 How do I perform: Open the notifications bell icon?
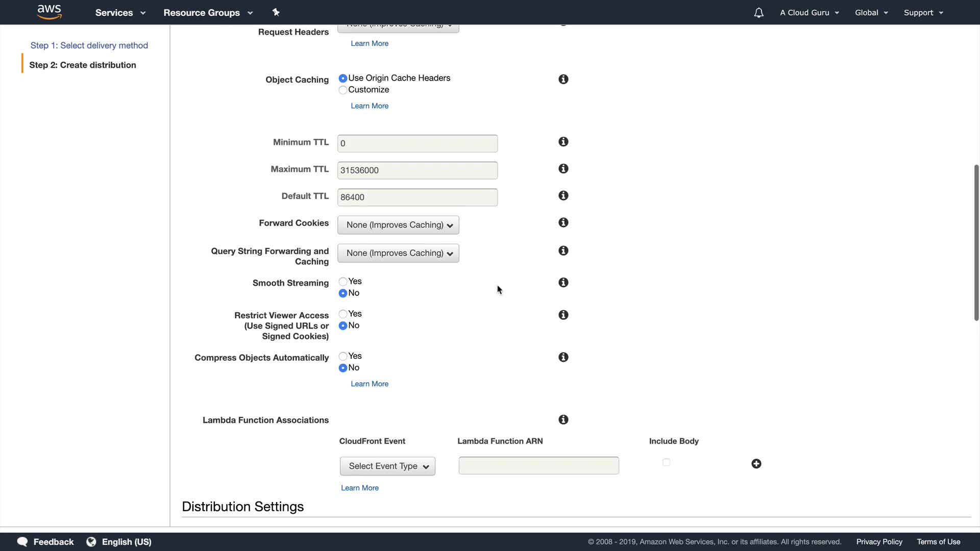point(758,13)
